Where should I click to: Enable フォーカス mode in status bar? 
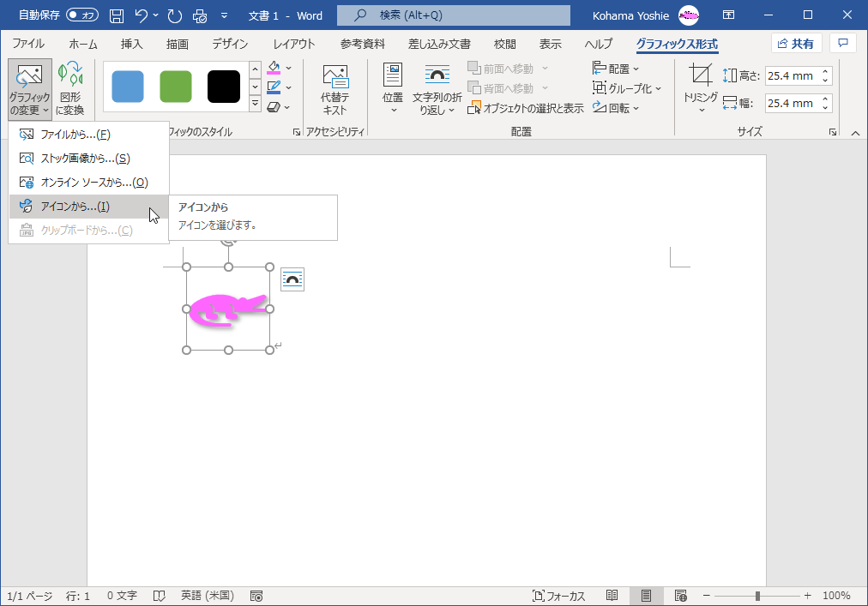[558, 595]
